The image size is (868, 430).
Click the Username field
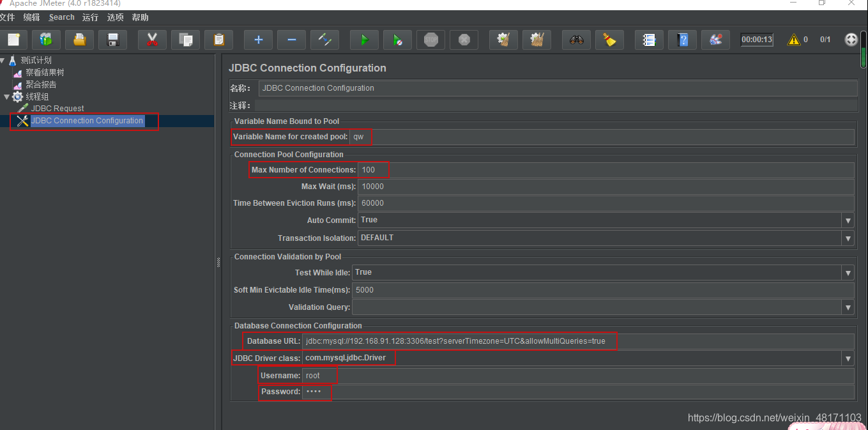click(578, 376)
